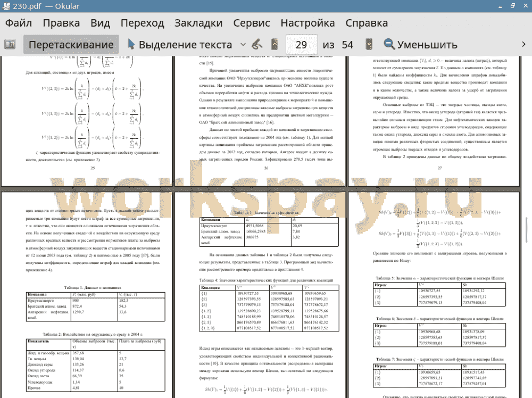Screen dimensions: 532x398
Task: Click the caption starting "Таблица 6: Значения"
Action: click(x=439, y=319)
